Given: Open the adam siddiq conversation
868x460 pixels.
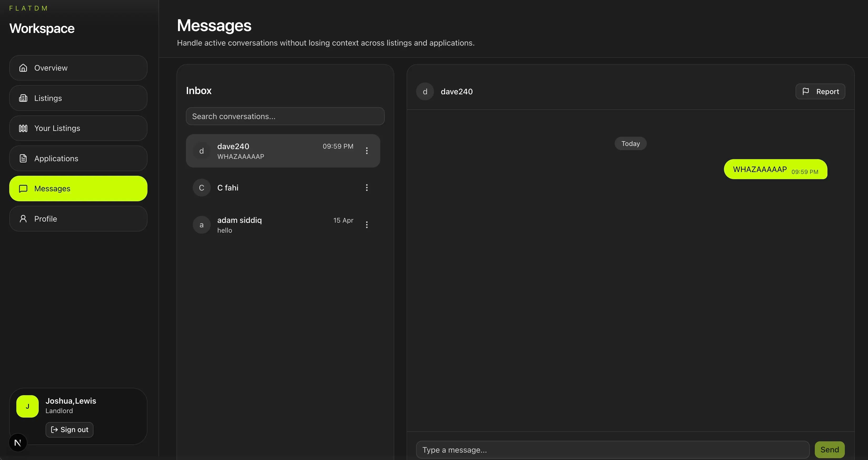Looking at the screenshot, I should click(x=283, y=225).
